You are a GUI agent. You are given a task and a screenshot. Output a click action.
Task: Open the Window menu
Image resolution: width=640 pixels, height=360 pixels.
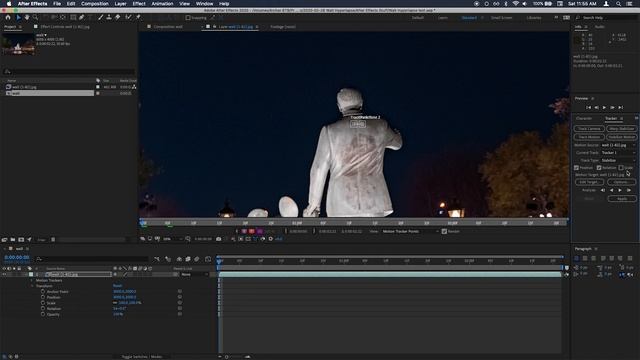[204, 4]
